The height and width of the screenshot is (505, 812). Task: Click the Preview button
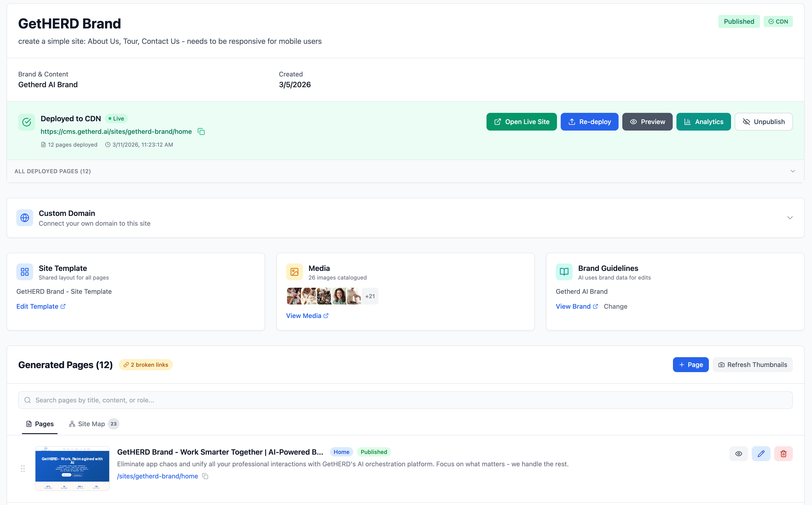tap(647, 122)
